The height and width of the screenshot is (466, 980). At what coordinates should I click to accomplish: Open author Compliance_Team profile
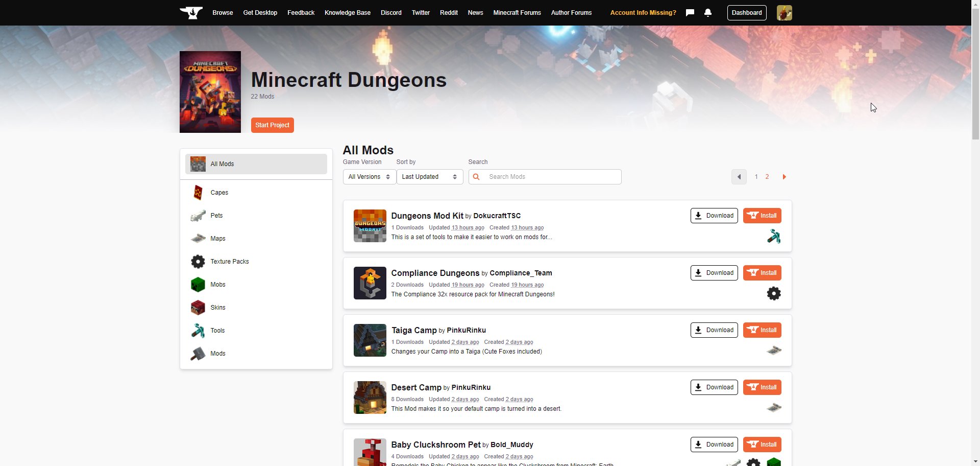(521, 273)
